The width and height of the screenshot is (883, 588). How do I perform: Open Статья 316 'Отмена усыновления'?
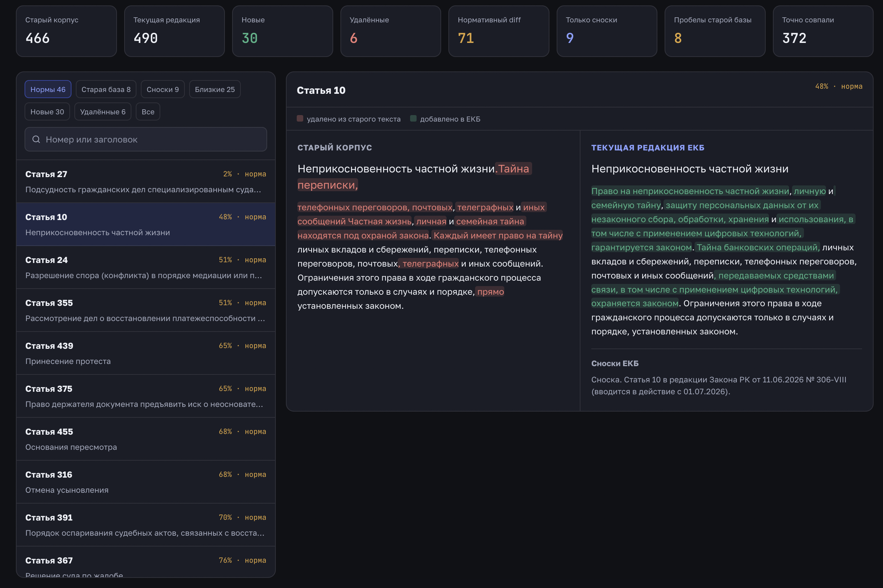tap(145, 482)
